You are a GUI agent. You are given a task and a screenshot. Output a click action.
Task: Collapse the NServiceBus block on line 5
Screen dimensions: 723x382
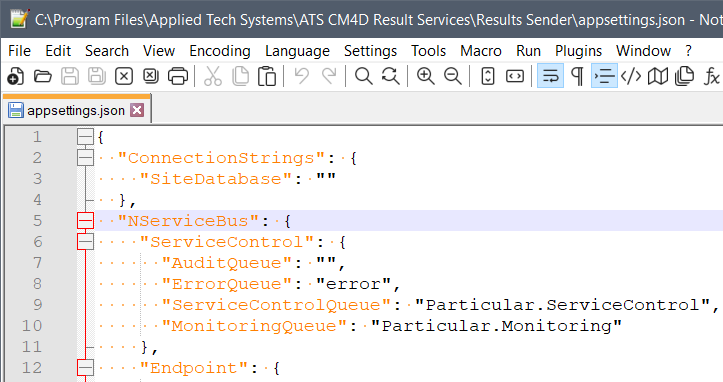point(85,221)
